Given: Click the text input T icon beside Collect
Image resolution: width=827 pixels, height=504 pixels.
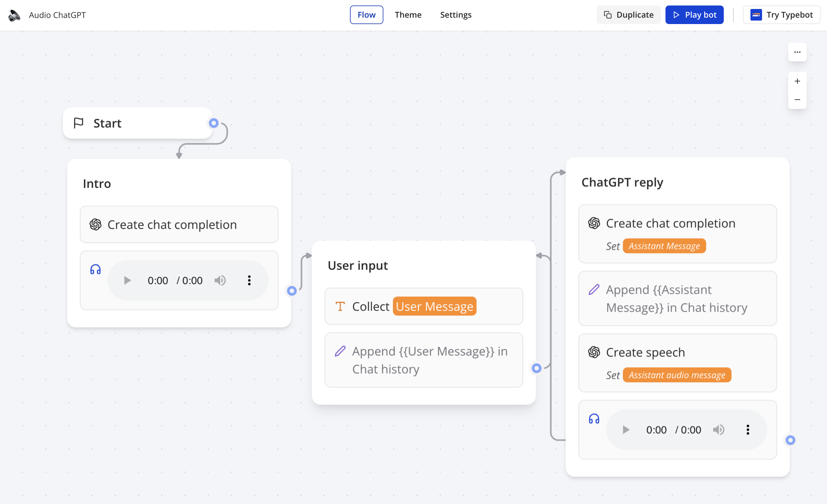Looking at the screenshot, I should point(340,306).
